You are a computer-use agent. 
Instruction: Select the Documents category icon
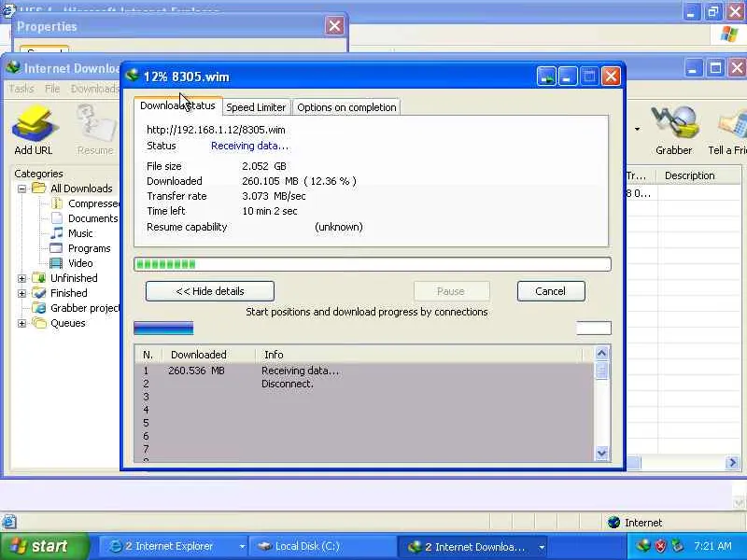coord(57,218)
